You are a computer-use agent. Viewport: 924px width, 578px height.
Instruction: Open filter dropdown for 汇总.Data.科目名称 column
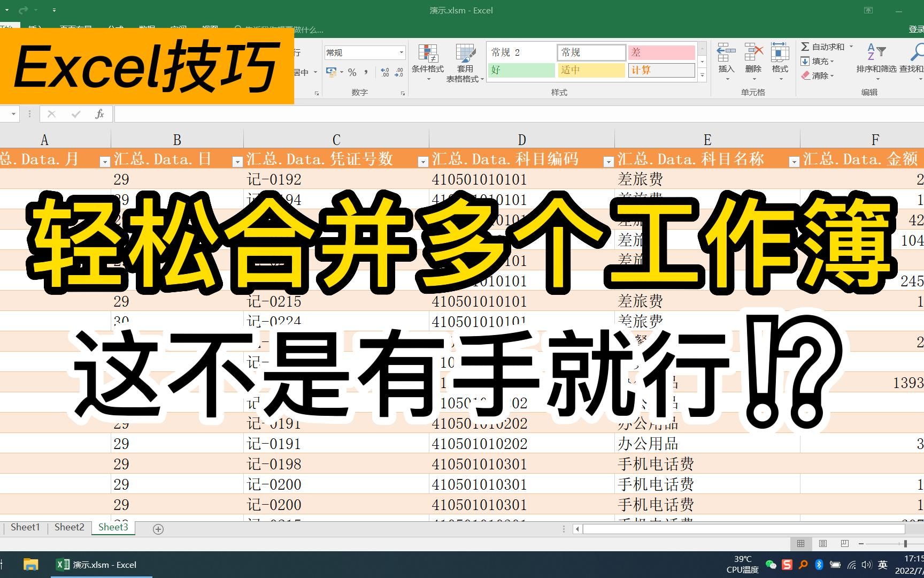point(794,162)
